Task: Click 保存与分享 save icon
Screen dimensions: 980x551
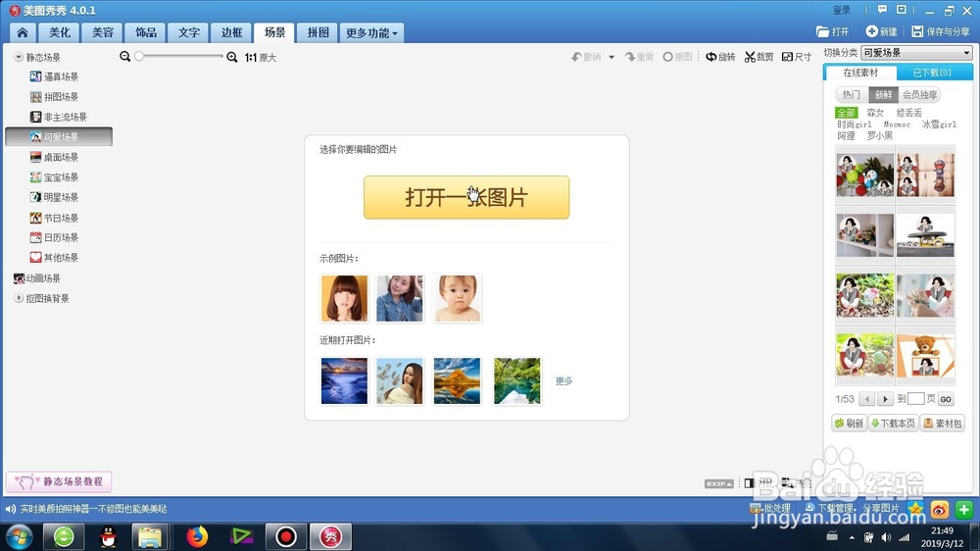Action: (941, 31)
